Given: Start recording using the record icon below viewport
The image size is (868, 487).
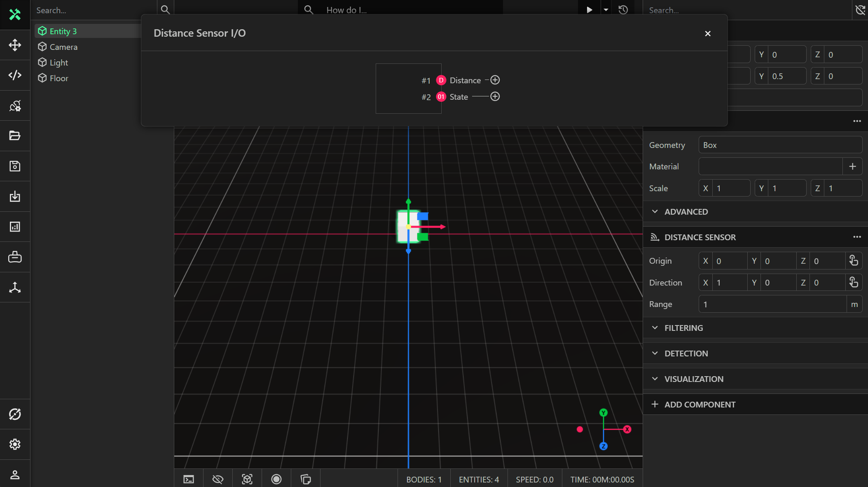Looking at the screenshot, I should click(276, 479).
